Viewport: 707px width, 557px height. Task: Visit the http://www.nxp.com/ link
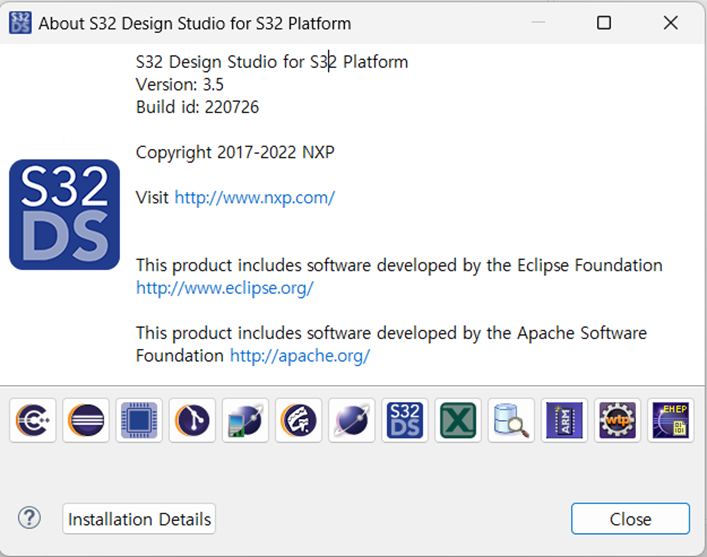tap(255, 198)
